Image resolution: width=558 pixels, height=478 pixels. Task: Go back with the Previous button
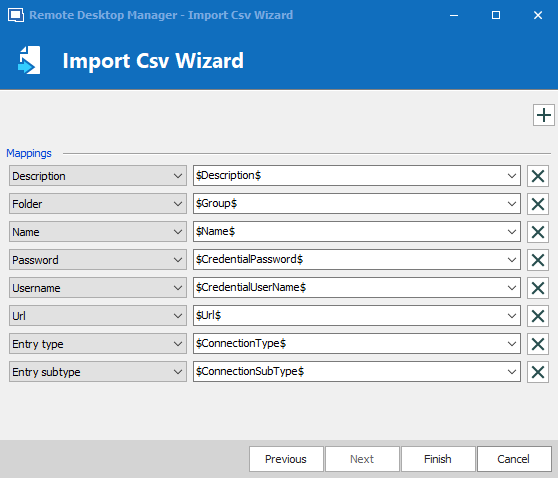(x=286, y=459)
